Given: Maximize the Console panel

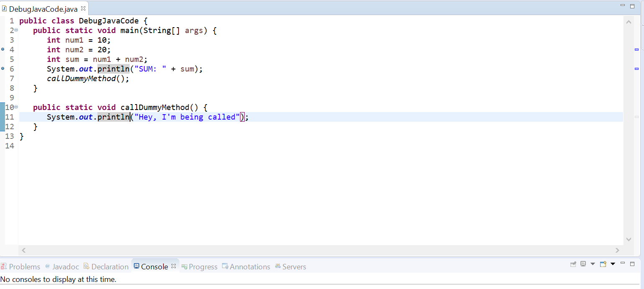Looking at the screenshot, I should pos(632,264).
